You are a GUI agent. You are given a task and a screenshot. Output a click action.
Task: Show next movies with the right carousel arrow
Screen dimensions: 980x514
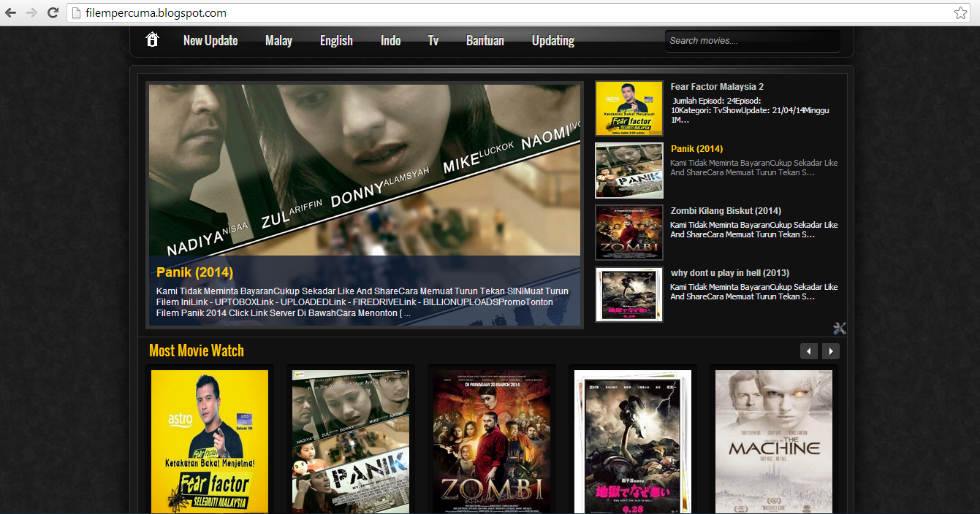[831, 351]
